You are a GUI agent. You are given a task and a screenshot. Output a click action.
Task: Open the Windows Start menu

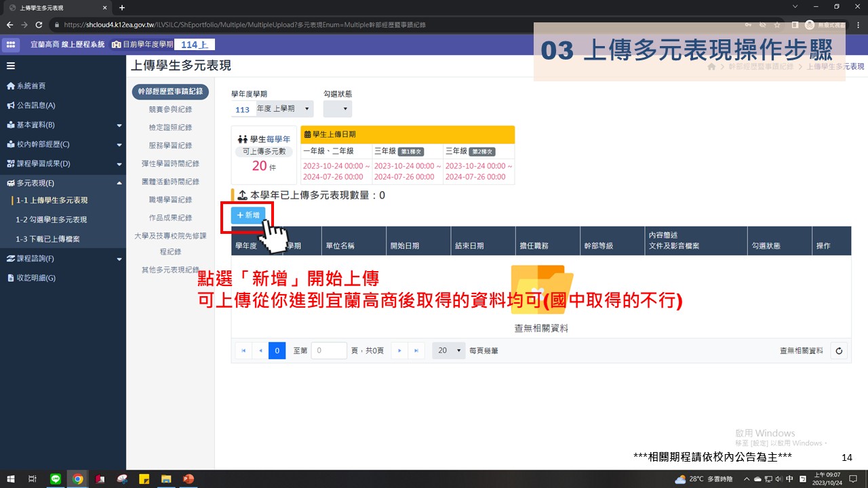[x=10, y=479]
